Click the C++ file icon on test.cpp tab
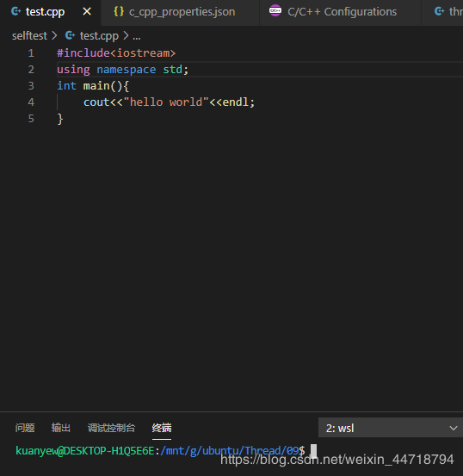This screenshot has height=476, width=463. (x=15, y=11)
